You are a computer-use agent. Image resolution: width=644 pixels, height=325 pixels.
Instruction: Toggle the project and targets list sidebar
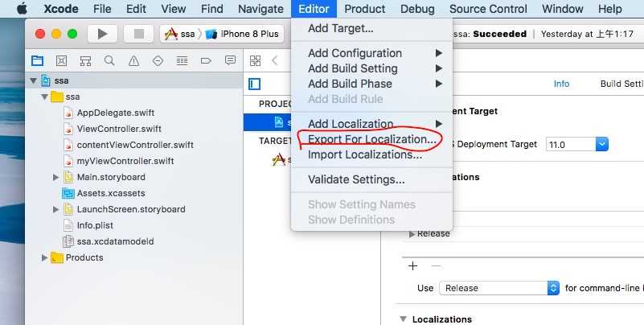[254, 84]
